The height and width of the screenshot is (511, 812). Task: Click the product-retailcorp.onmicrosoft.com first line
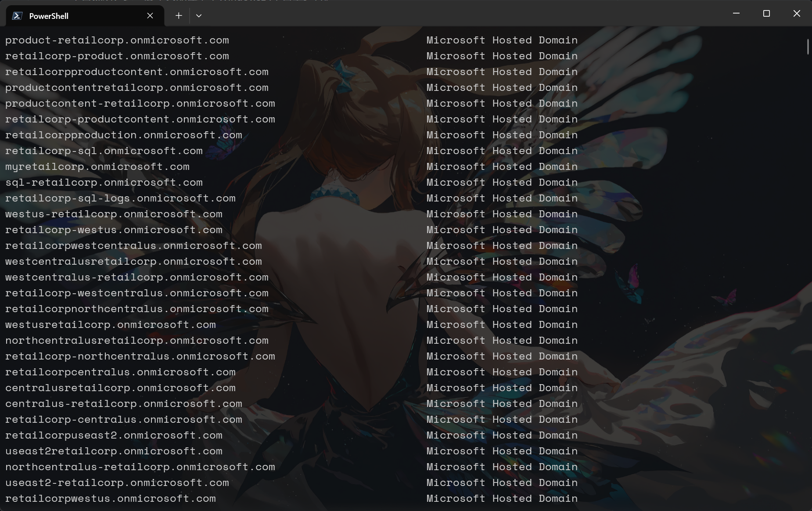(x=117, y=40)
